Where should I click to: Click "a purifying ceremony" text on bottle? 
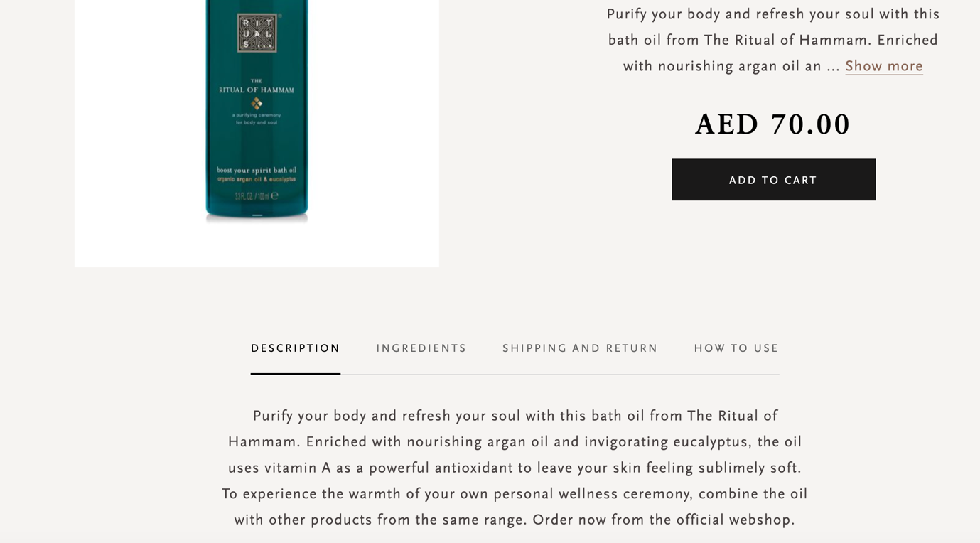click(257, 114)
